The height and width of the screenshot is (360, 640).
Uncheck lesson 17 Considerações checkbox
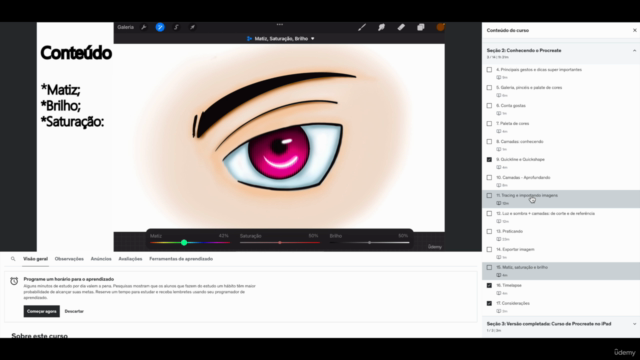[x=489, y=303]
